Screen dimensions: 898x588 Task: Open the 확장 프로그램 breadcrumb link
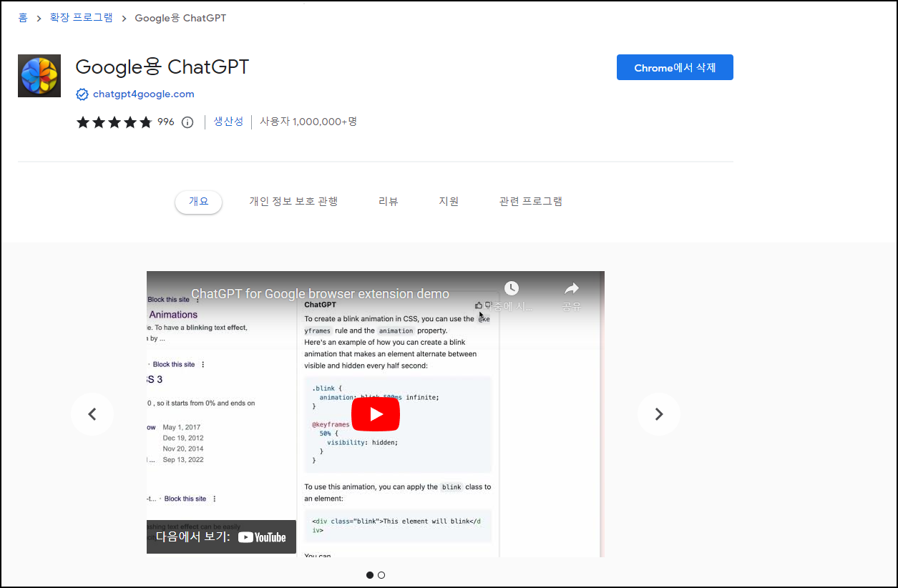[81, 18]
